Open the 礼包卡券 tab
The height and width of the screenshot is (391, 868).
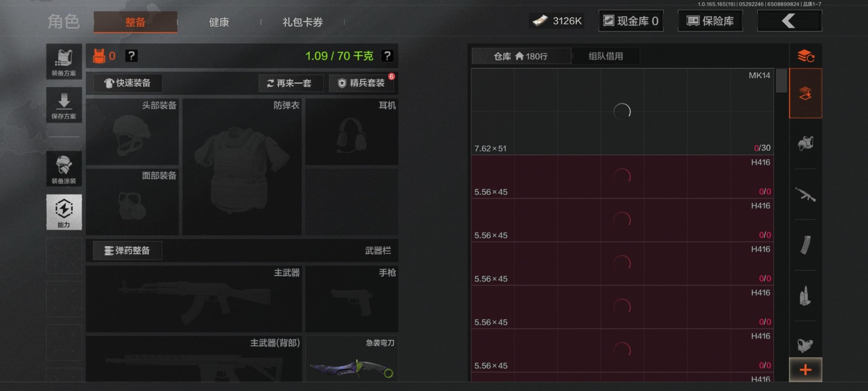coord(302,22)
